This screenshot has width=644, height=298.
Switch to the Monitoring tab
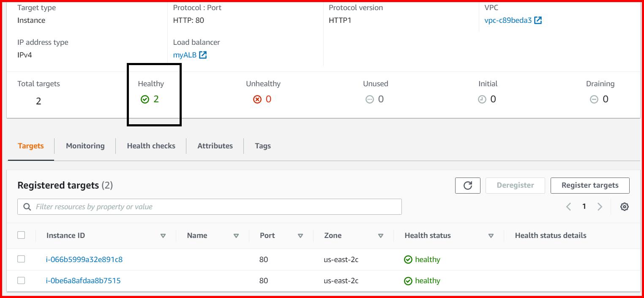tap(85, 145)
